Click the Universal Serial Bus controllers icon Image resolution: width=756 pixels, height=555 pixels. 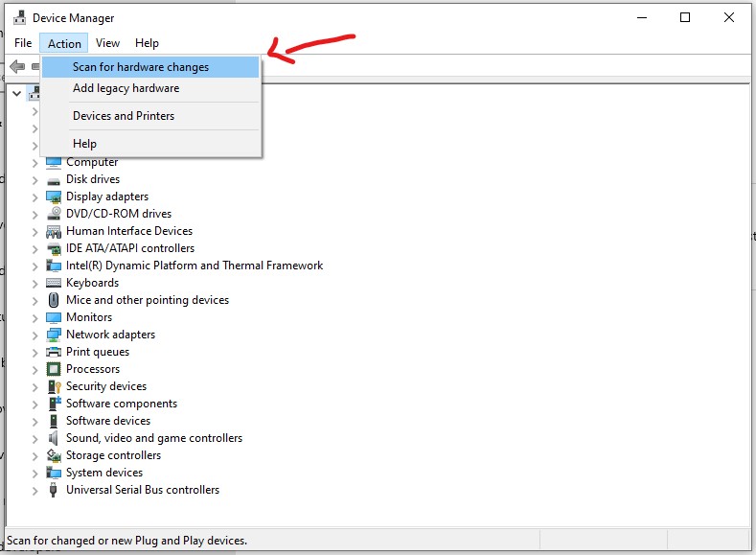click(54, 490)
